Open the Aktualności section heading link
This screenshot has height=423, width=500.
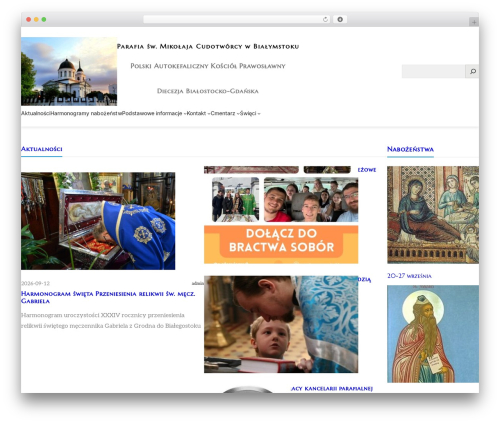[x=42, y=149]
